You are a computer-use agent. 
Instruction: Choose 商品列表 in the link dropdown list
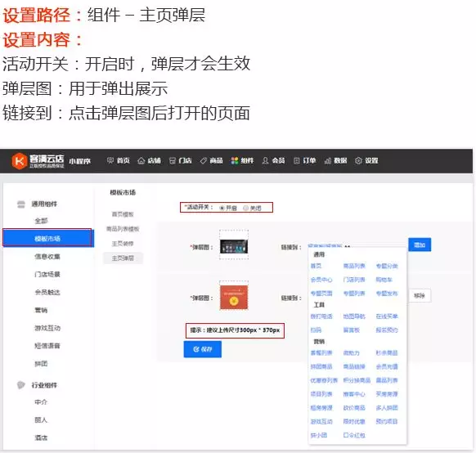point(354,266)
